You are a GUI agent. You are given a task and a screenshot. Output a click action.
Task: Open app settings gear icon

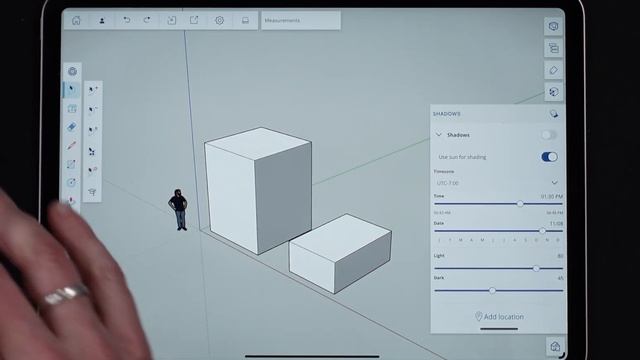[220, 20]
